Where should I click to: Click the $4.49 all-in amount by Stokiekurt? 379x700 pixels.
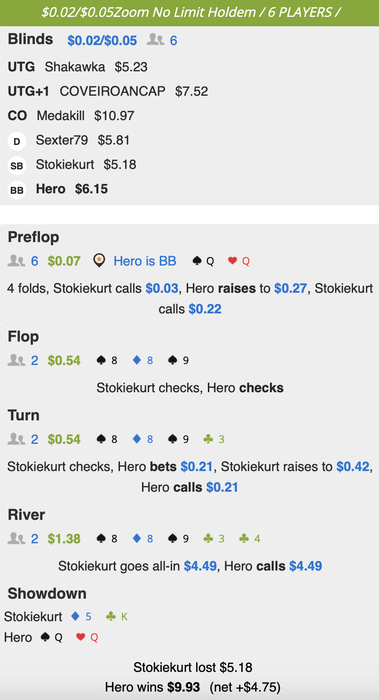pyautogui.click(x=200, y=567)
